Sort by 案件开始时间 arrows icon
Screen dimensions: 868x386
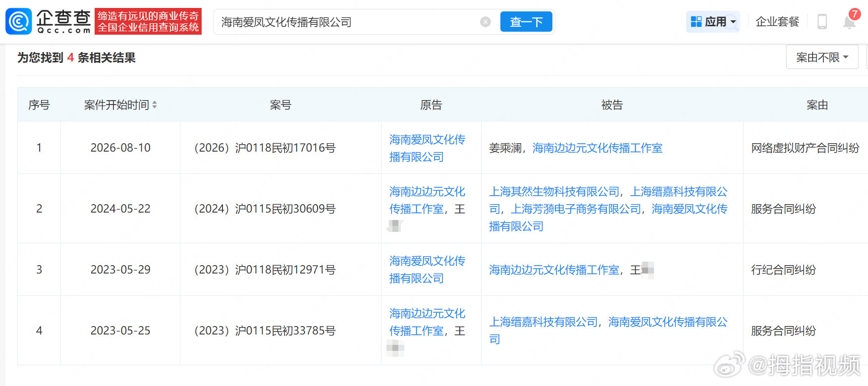click(155, 105)
